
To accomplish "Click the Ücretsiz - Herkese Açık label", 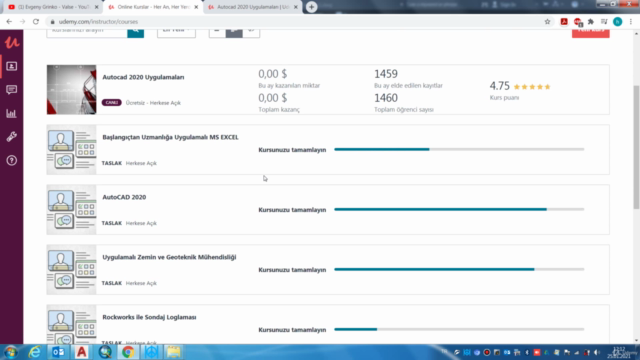I will coord(153,103).
